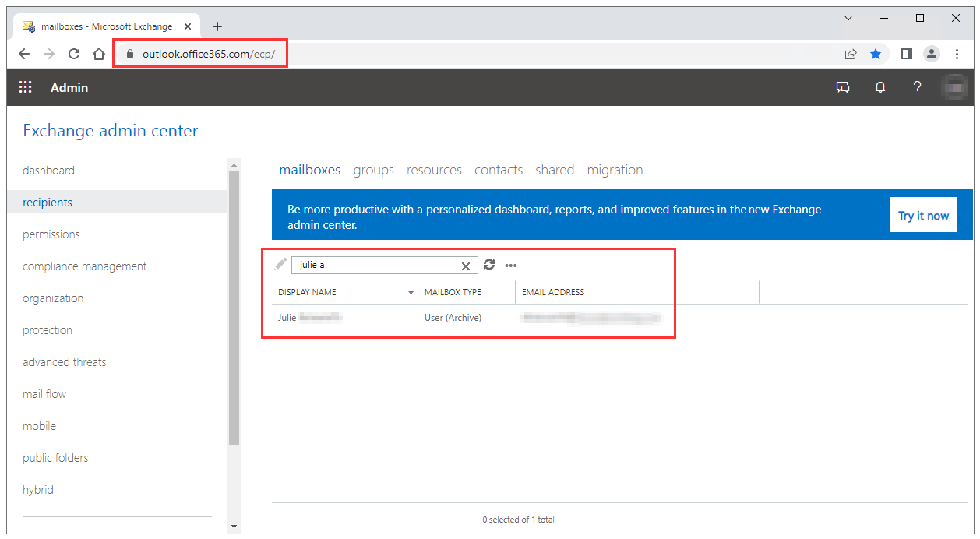Select the Julie mailbox row
Viewport: 980px width, 539px height.
click(515, 318)
